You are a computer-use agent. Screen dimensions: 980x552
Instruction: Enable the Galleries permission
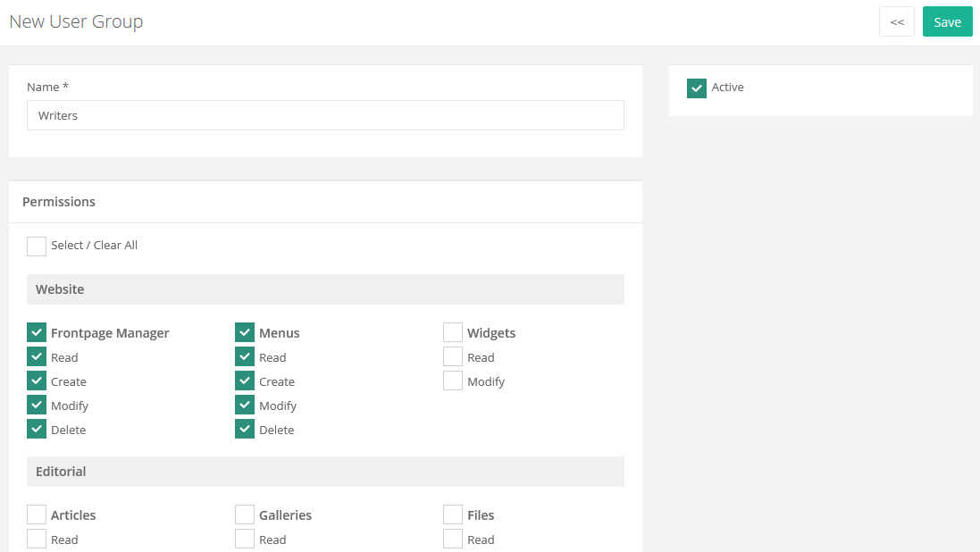click(244, 514)
